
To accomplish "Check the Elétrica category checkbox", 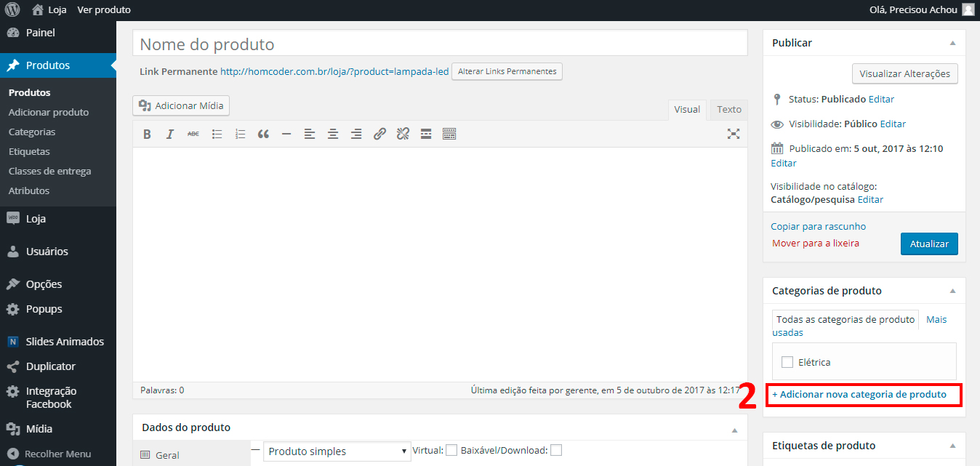I will [x=787, y=362].
